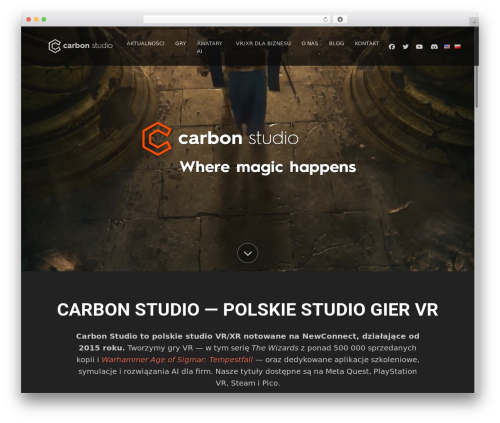Switch language via the US flag

point(447,47)
